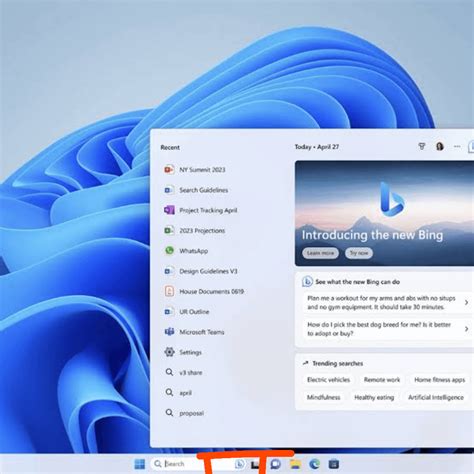Open the three-dot more options menu

457,146
